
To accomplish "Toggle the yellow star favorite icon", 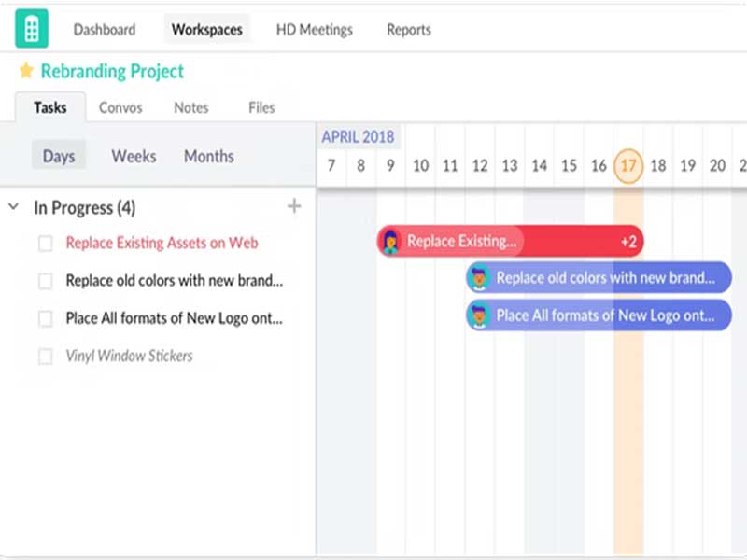I will [x=26, y=71].
